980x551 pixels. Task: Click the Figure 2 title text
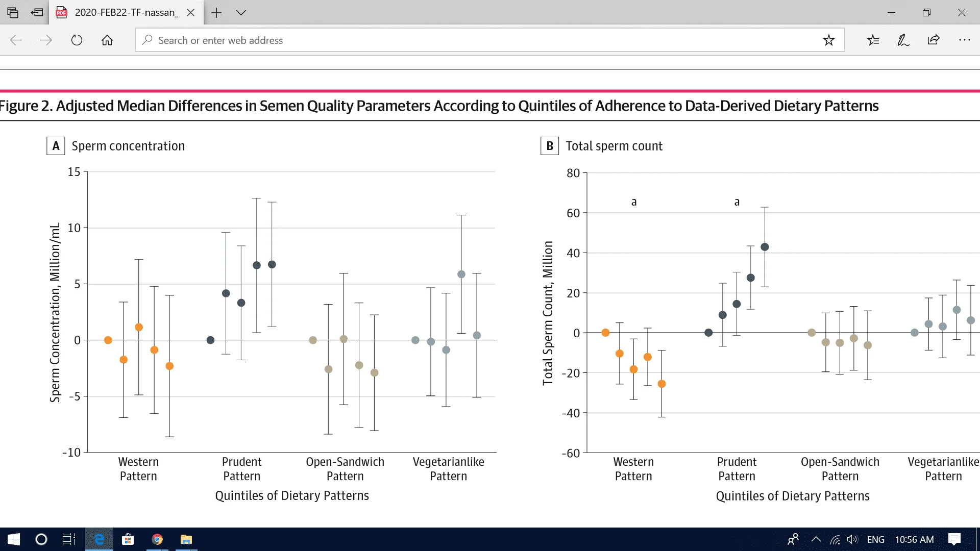[439, 106]
